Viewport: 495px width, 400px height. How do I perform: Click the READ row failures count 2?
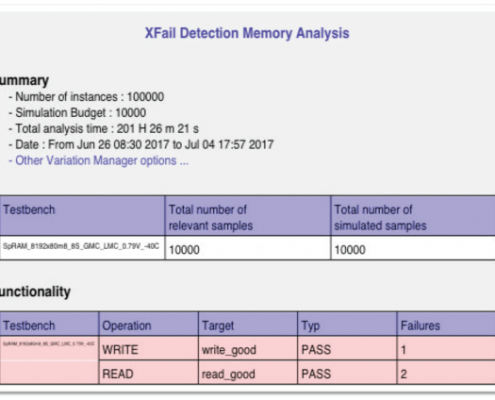404,374
